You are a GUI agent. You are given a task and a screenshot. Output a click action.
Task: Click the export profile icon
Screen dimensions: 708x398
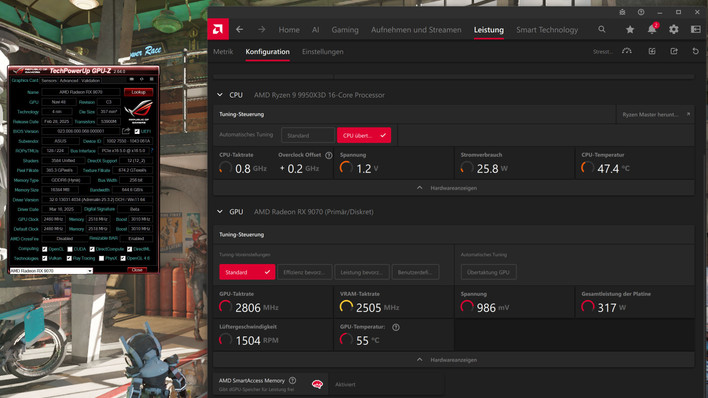(674, 51)
